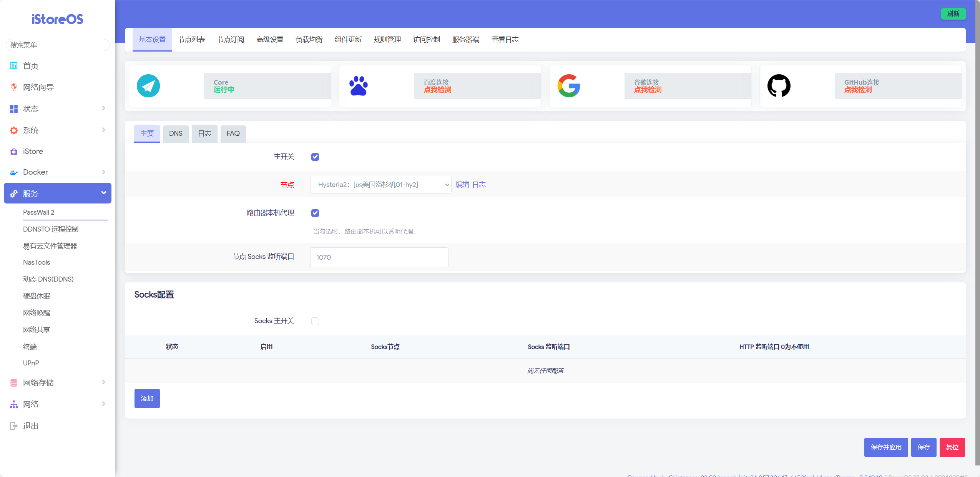Click the logout icon beside 退出
The height and width of the screenshot is (477, 980).
[14, 426]
